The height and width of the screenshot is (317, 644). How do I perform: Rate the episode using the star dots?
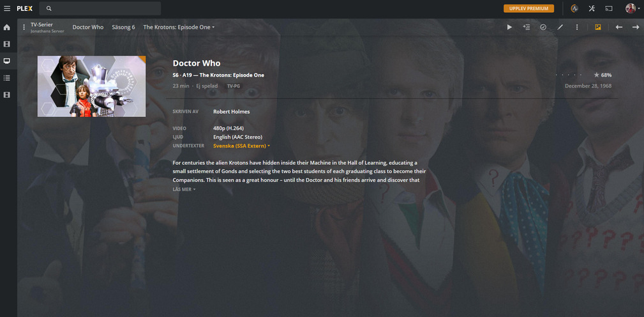569,75
